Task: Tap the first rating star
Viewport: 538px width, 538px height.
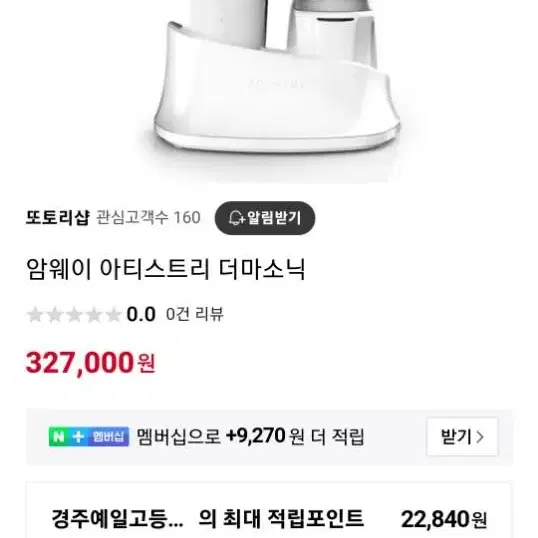Action: coord(35,315)
